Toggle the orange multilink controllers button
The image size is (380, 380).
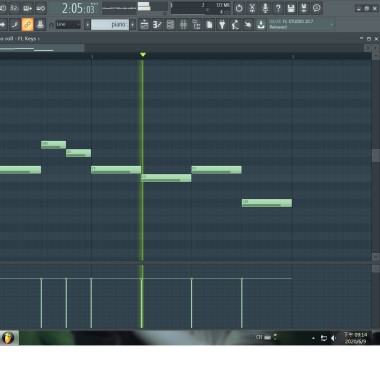point(27,24)
